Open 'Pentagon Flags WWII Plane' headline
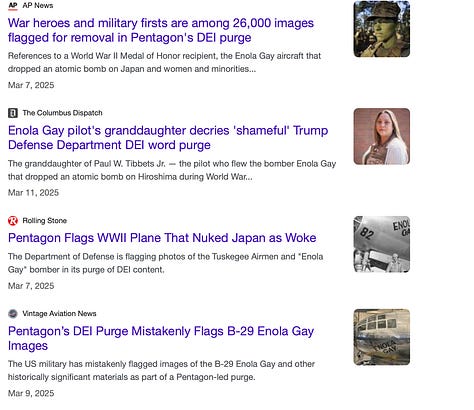 point(162,238)
